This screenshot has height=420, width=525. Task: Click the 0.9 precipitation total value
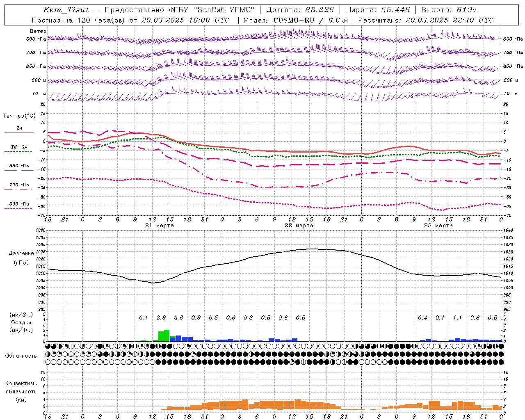(x=196, y=318)
